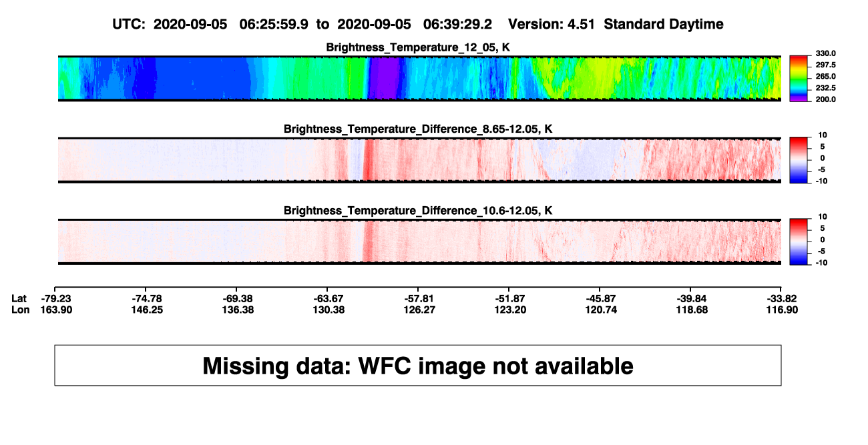Click the longitude value 116.90
Viewport: 868px width, 445px height.
tap(781, 310)
